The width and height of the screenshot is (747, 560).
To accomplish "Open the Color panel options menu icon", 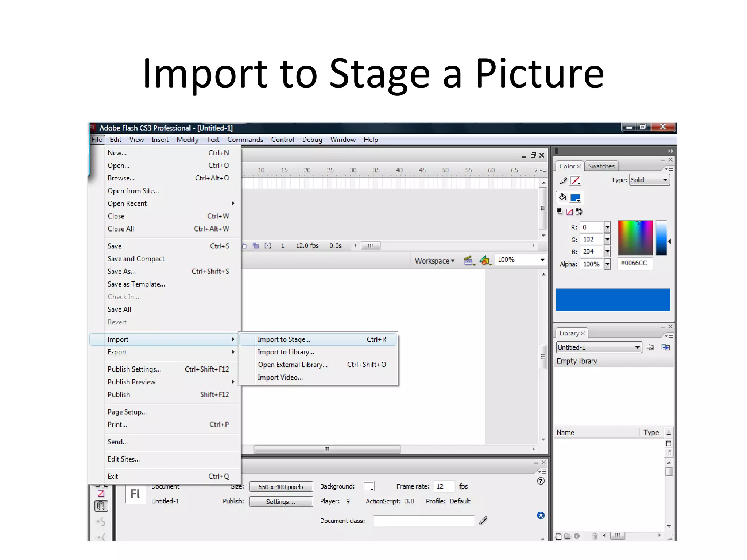I will [x=669, y=169].
